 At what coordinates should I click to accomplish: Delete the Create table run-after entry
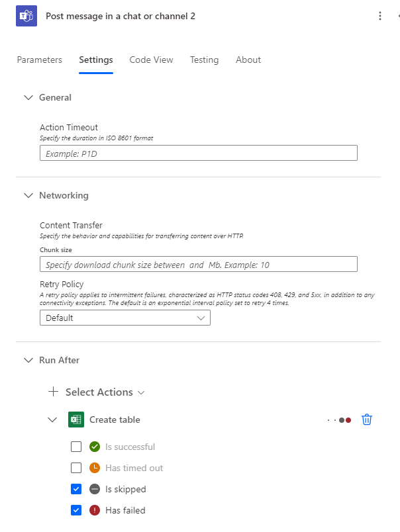367,420
